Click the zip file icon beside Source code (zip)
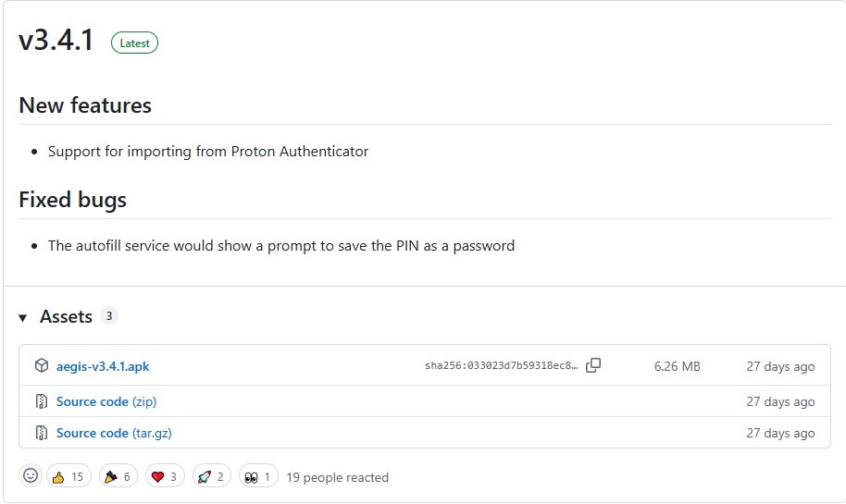Screen dimensions: 846x504 point(42,401)
